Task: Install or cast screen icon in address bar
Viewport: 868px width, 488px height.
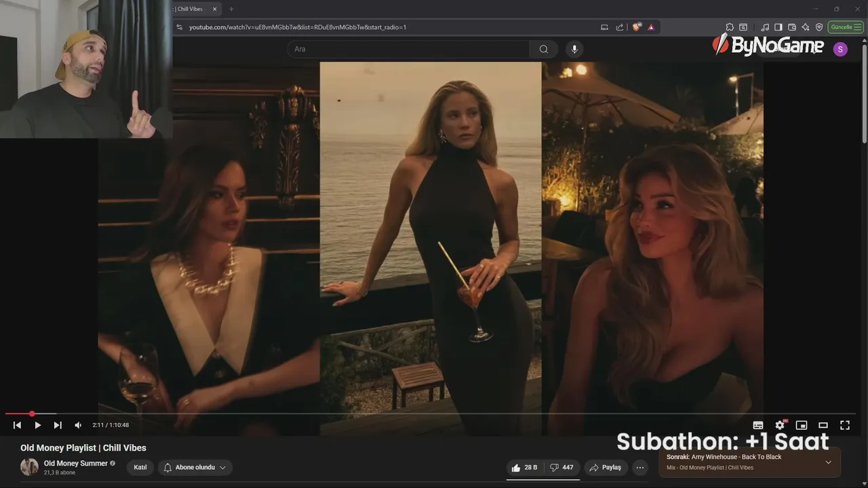Action: 604,27
